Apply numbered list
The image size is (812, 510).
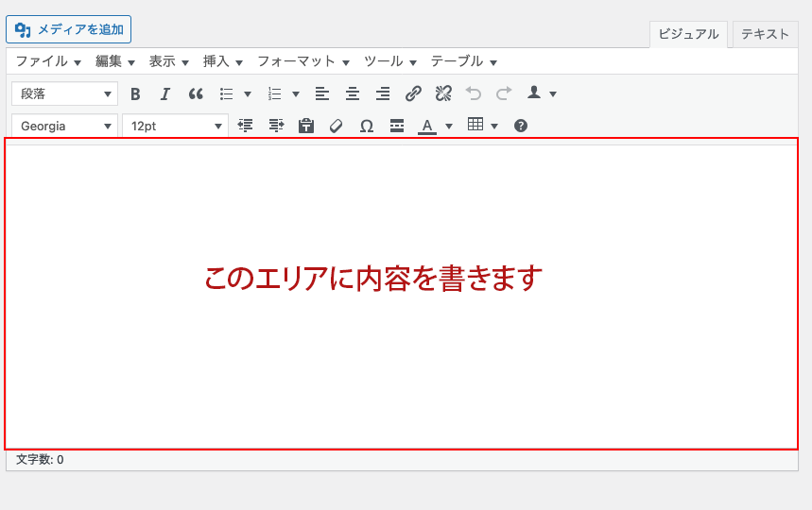[x=274, y=93]
